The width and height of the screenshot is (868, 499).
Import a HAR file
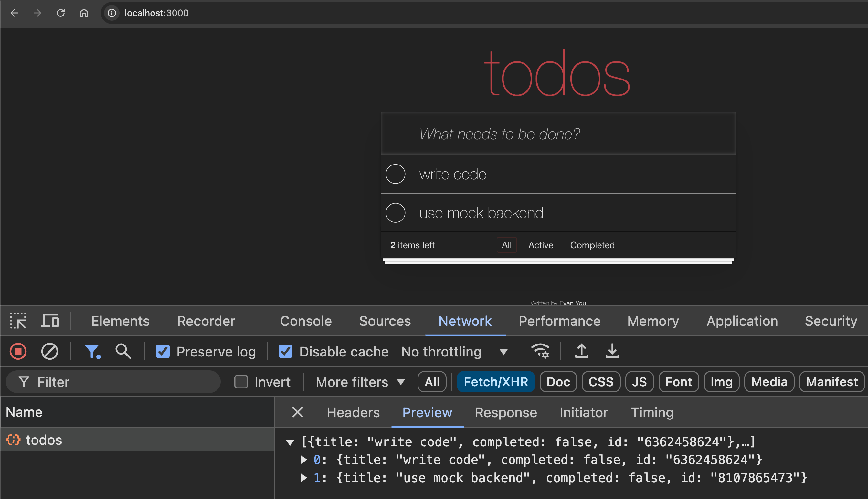582,351
